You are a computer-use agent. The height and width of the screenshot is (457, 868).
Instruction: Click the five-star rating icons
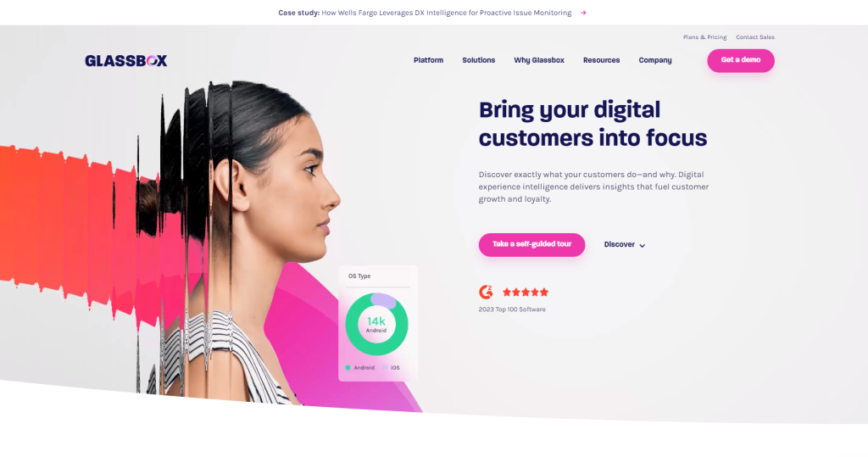click(x=526, y=292)
